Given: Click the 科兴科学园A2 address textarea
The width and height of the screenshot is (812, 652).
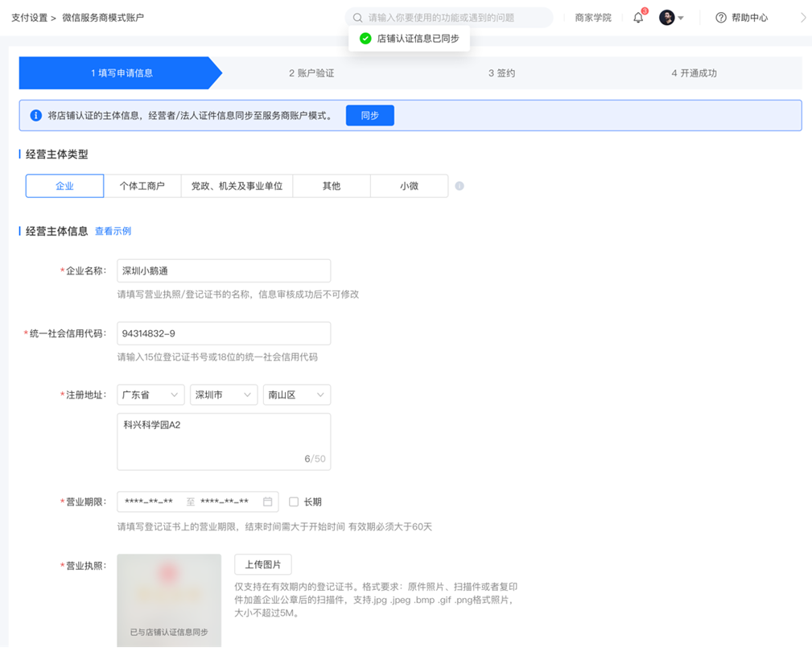Looking at the screenshot, I should pyautogui.click(x=224, y=442).
